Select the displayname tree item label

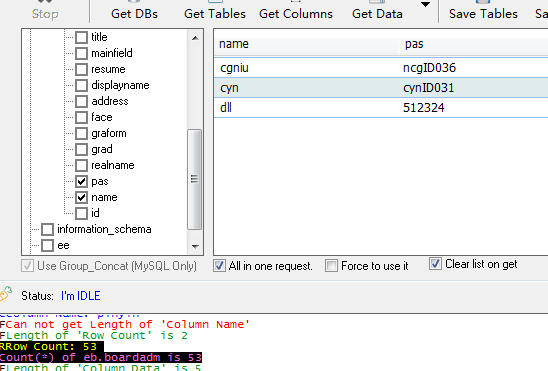click(120, 85)
